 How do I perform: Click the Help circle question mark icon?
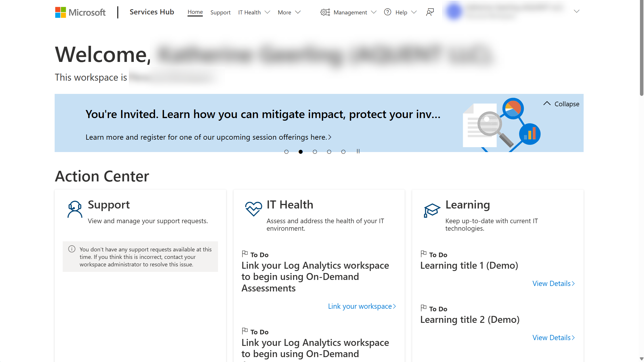click(x=388, y=12)
